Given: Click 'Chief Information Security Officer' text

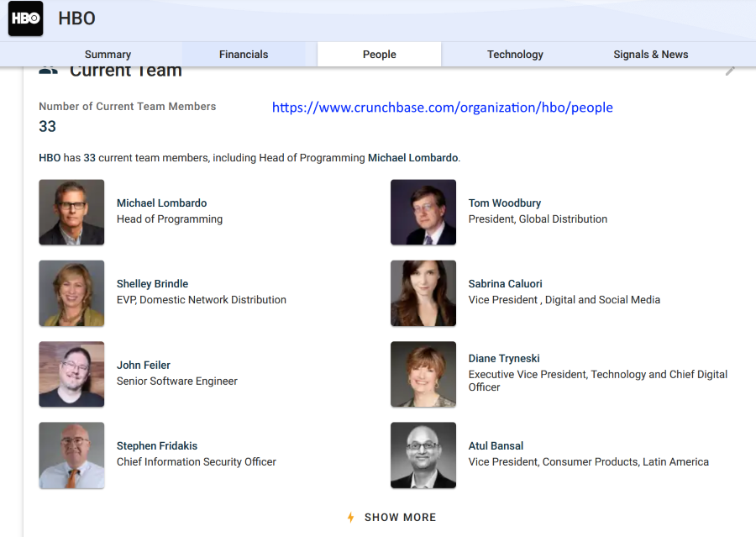Looking at the screenshot, I should (197, 461).
